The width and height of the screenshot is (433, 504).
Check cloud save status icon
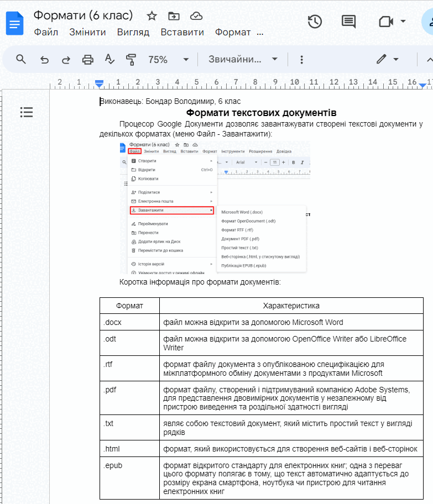point(196,15)
